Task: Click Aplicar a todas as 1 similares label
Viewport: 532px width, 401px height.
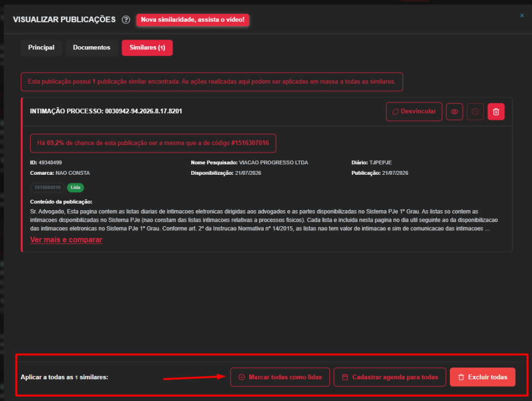Action: pyautogui.click(x=64, y=377)
